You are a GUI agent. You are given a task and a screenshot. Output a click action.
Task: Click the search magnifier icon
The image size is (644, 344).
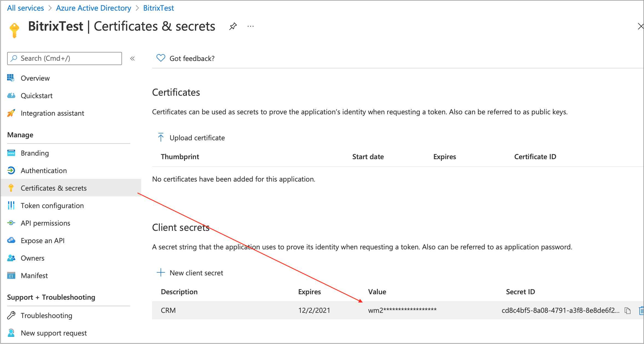coord(14,58)
